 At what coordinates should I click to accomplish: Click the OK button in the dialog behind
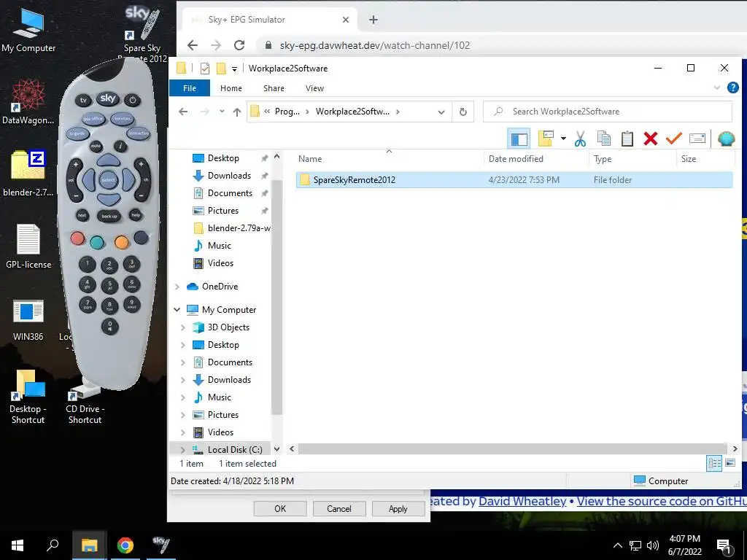(280, 508)
